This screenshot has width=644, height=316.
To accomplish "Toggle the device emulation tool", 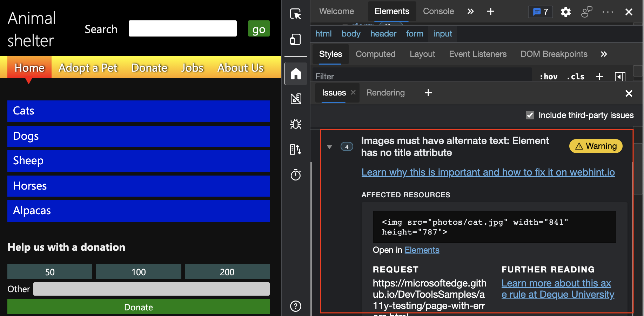I will pos(296,39).
